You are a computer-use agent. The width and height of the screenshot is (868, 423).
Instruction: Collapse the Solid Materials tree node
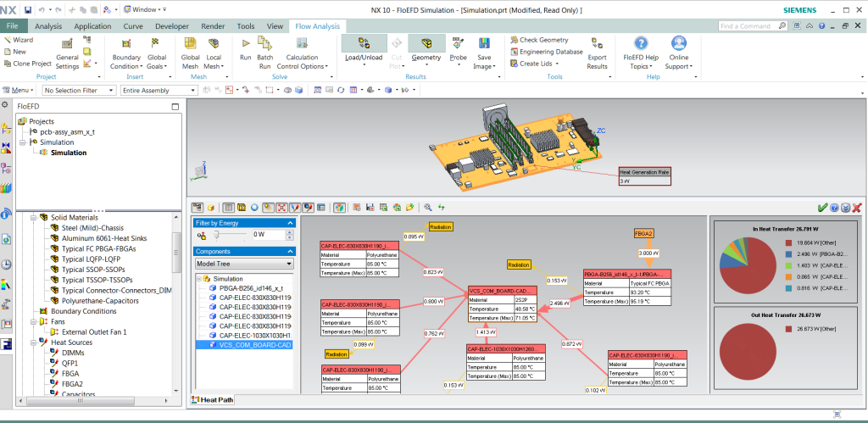pyautogui.click(x=33, y=218)
